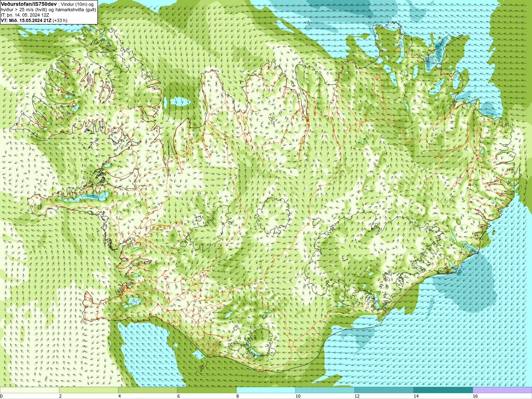This screenshot has width=532, height=399.
Task: Click the legend label '16'
Action: point(475,396)
